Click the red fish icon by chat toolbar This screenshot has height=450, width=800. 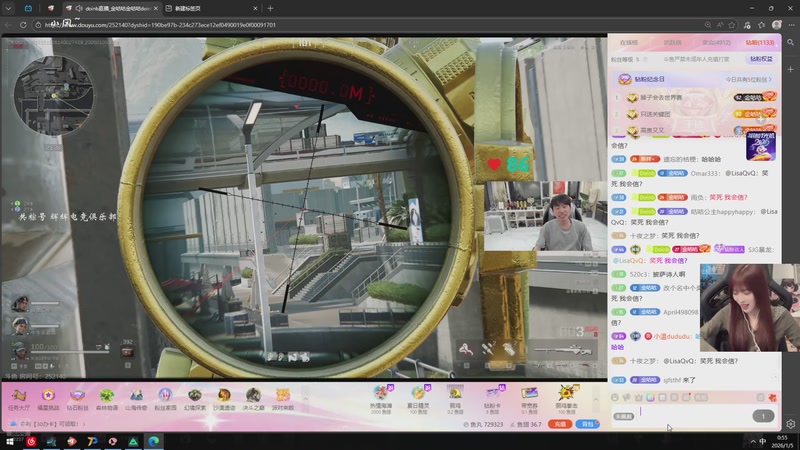pyautogui.click(x=772, y=397)
